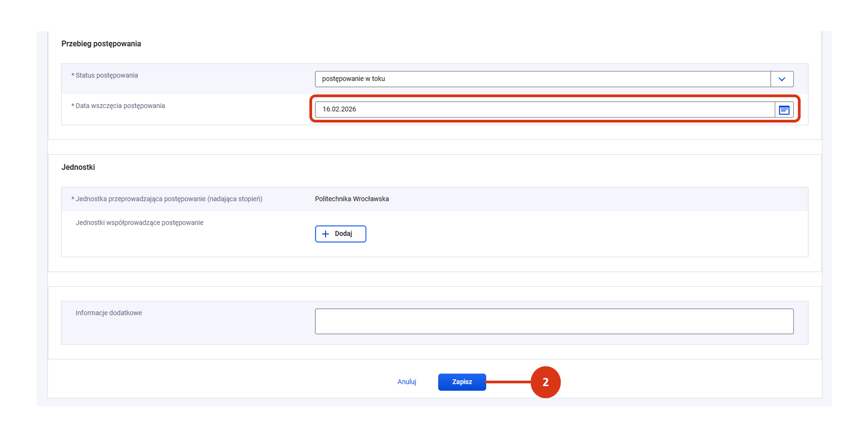This screenshot has width=868, height=448.
Task: Click the plus icon inside Dodaj button
Action: [325, 234]
